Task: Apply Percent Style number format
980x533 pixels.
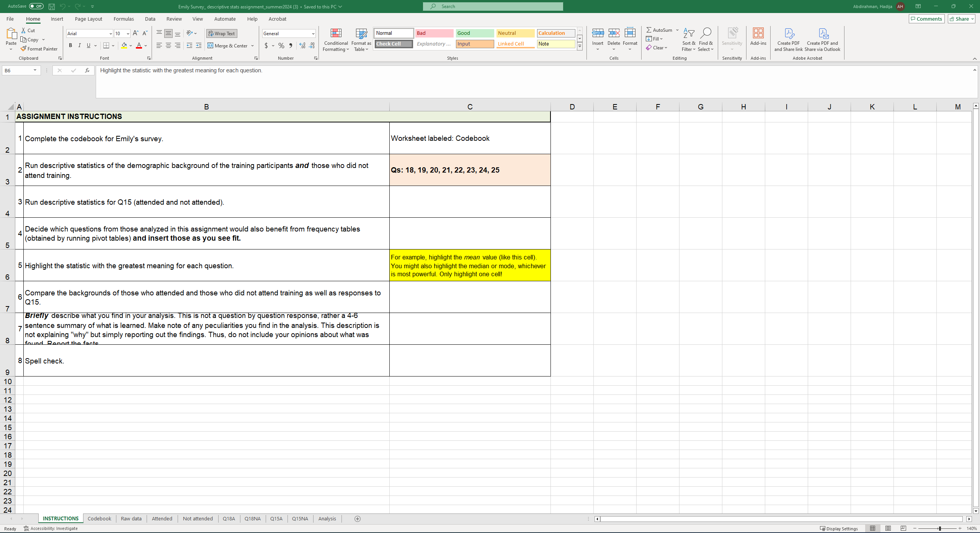Action: click(x=281, y=46)
